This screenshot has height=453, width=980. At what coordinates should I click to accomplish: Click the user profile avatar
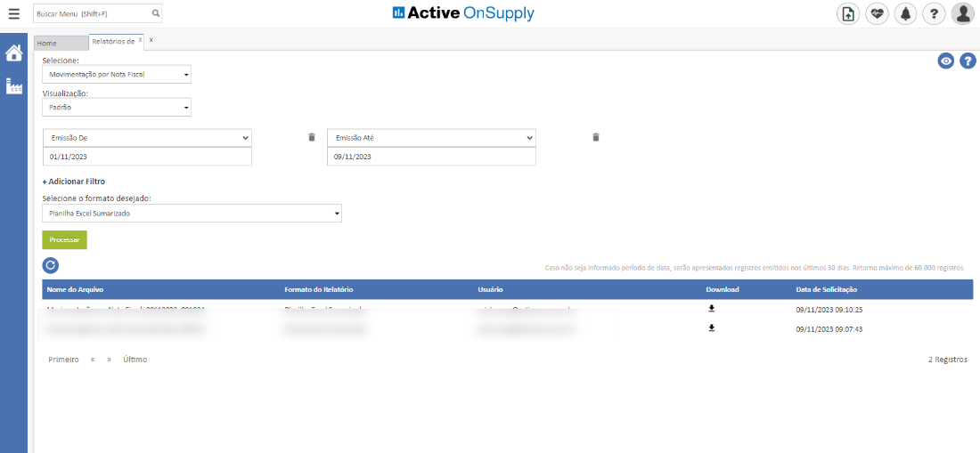[x=962, y=13]
